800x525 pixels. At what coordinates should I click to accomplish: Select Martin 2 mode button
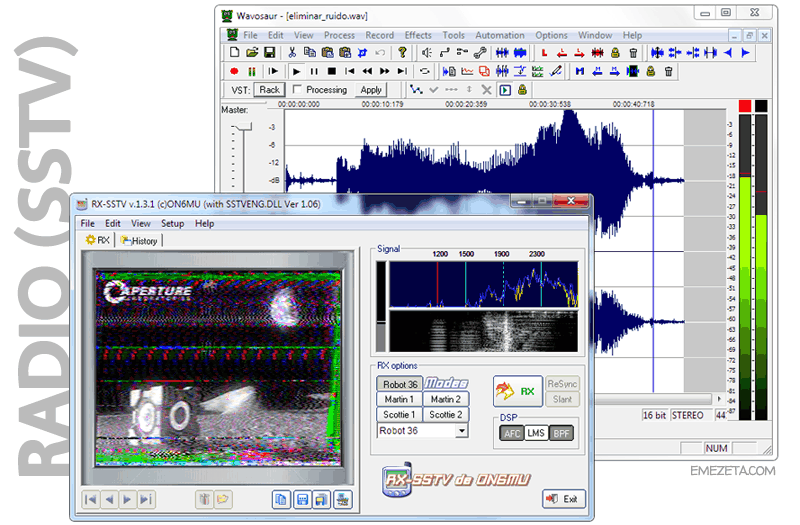tap(445, 399)
